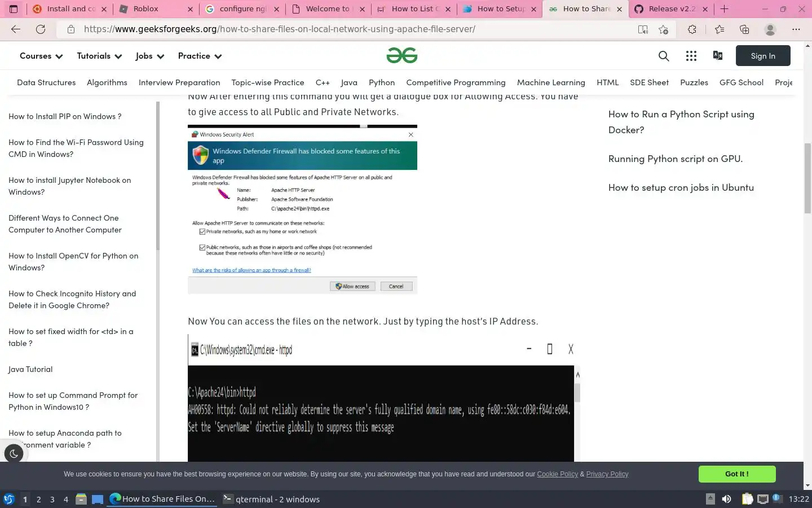Open the removable media tray icon
Screen dimensions: 812x508
click(x=710, y=499)
